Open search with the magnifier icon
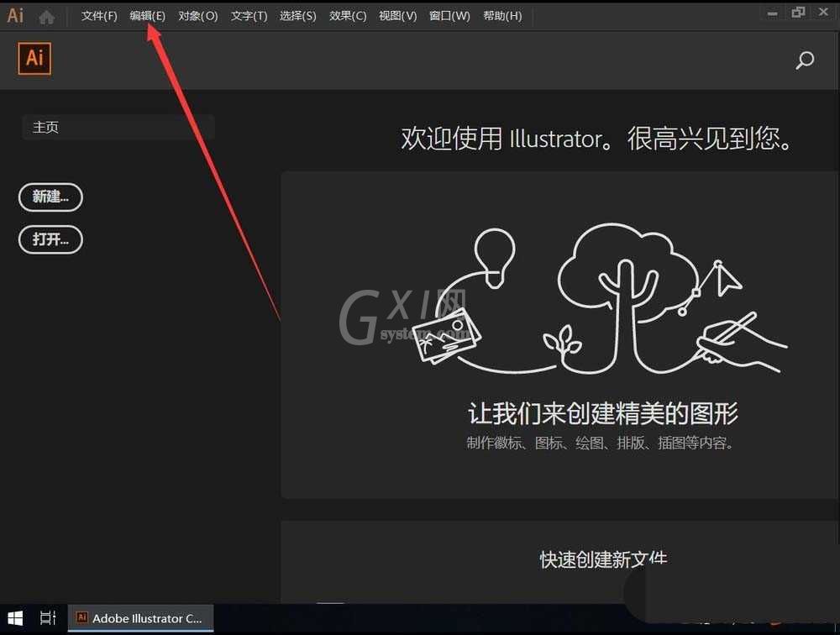The height and width of the screenshot is (635, 840). 804,60
